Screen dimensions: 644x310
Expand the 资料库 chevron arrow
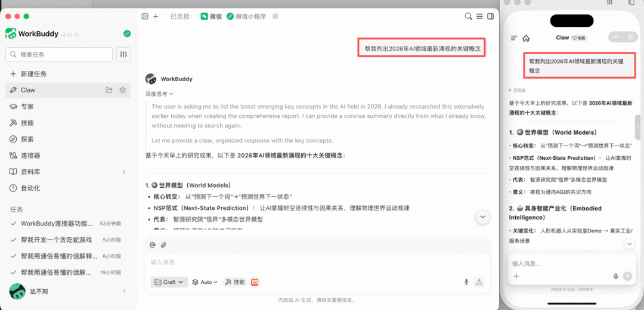tap(123, 172)
